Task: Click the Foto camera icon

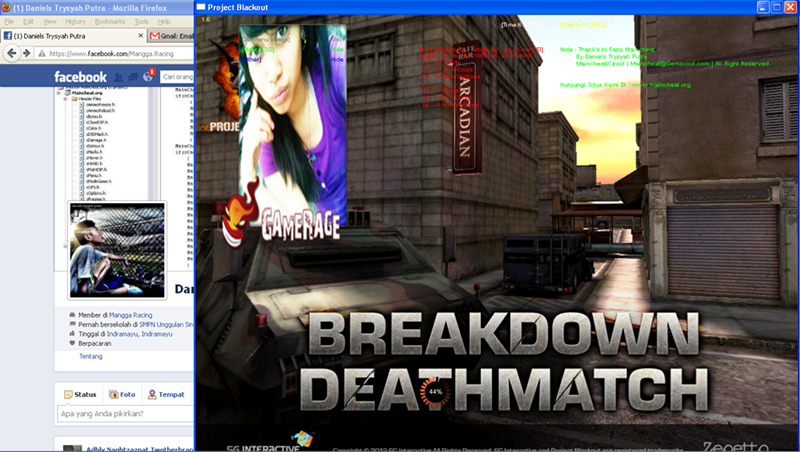Action: (x=113, y=394)
